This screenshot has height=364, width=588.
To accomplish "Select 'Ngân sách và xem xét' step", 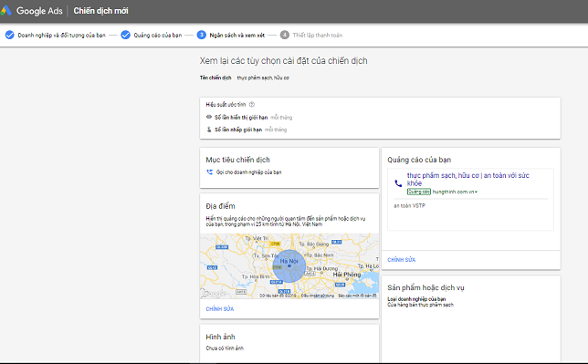I will pyautogui.click(x=231, y=35).
